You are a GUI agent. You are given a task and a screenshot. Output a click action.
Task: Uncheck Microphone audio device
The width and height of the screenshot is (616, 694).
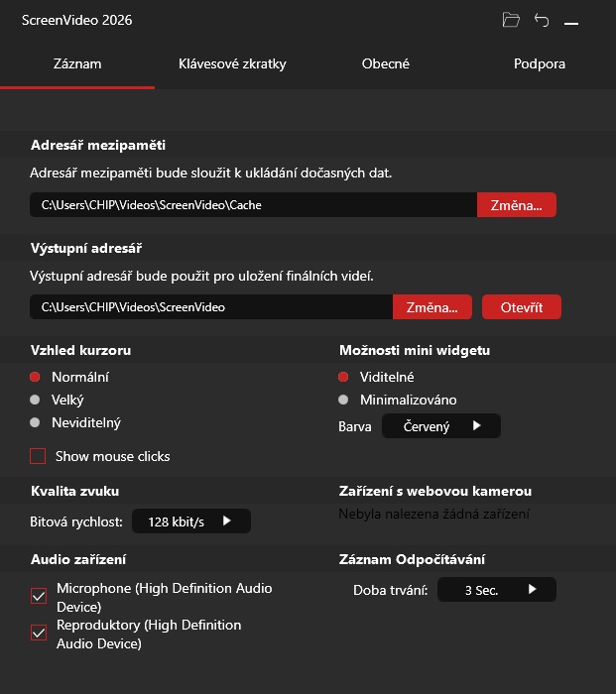click(x=39, y=596)
